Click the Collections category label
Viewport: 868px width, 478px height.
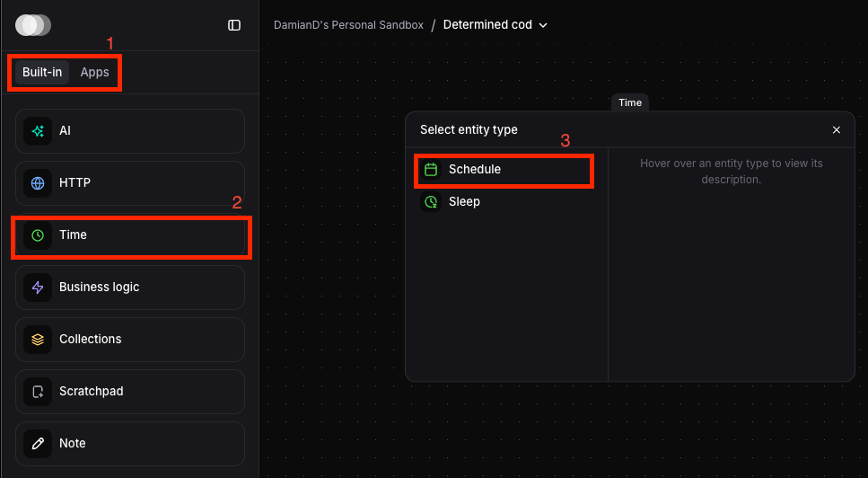pyautogui.click(x=90, y=340)
